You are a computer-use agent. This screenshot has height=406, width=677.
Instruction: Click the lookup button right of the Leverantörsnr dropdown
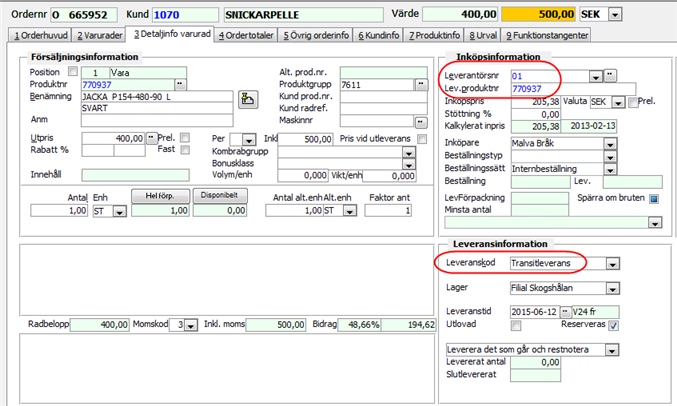[609, 75]
